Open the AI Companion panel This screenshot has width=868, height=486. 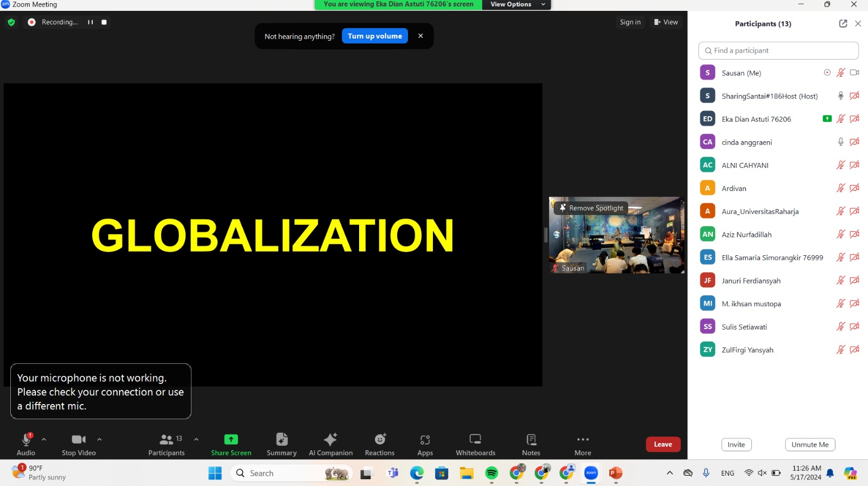[x=330, y=444]
